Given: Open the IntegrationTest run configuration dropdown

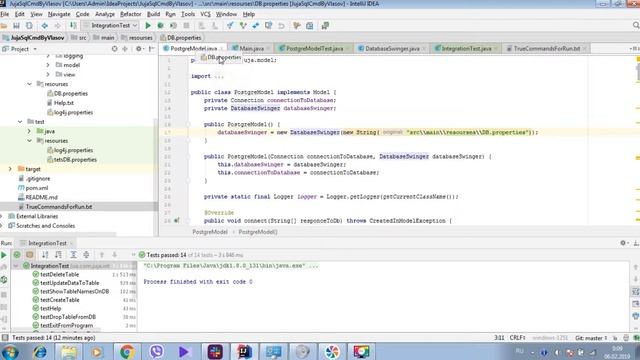Looking at the screenshot, I should (x=110, y=25).
